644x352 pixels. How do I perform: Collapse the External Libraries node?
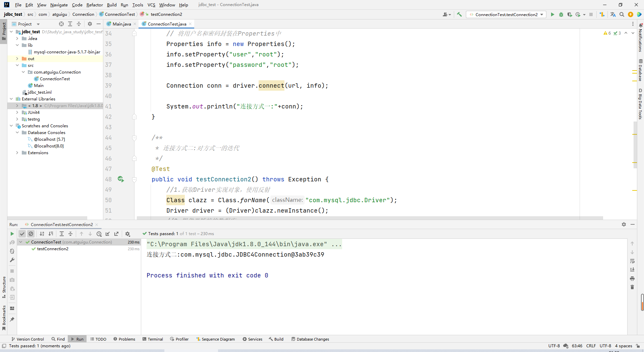[x=11, y=99]
